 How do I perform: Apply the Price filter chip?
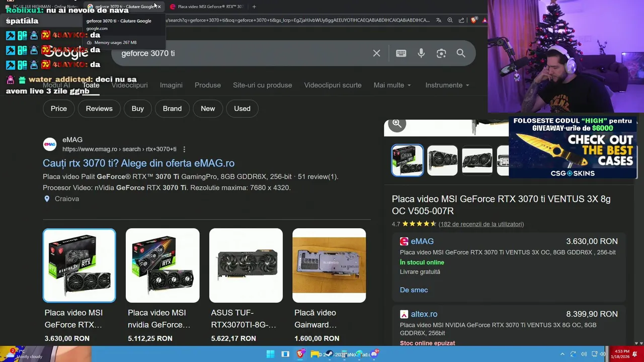pyautogui.click(x=58, y=109)
